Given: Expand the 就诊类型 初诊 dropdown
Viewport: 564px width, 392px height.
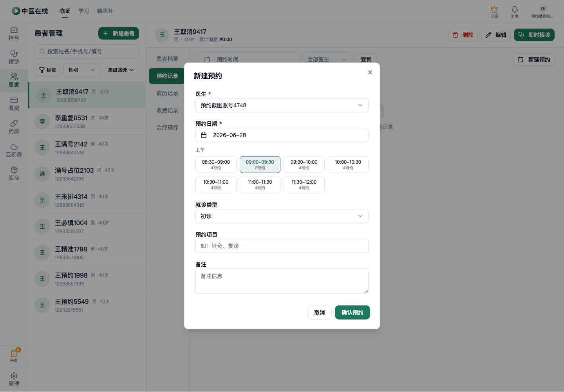Looking at the screenshot, I should [x=282, y=216].
